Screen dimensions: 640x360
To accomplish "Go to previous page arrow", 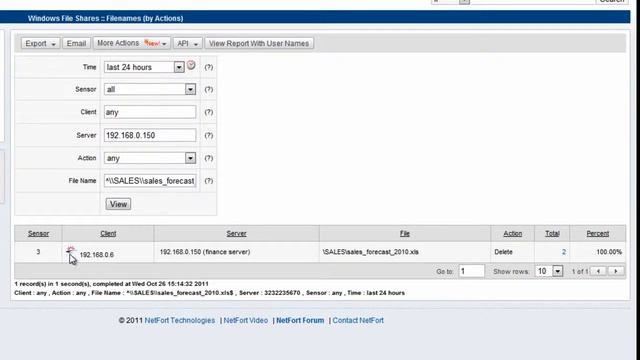I will (598, 271).
